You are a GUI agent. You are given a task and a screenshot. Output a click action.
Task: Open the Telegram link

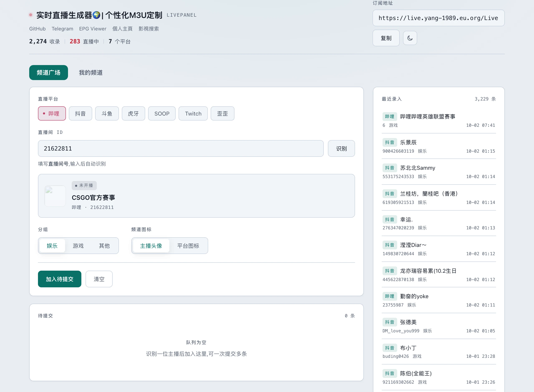tap(62, 29)
